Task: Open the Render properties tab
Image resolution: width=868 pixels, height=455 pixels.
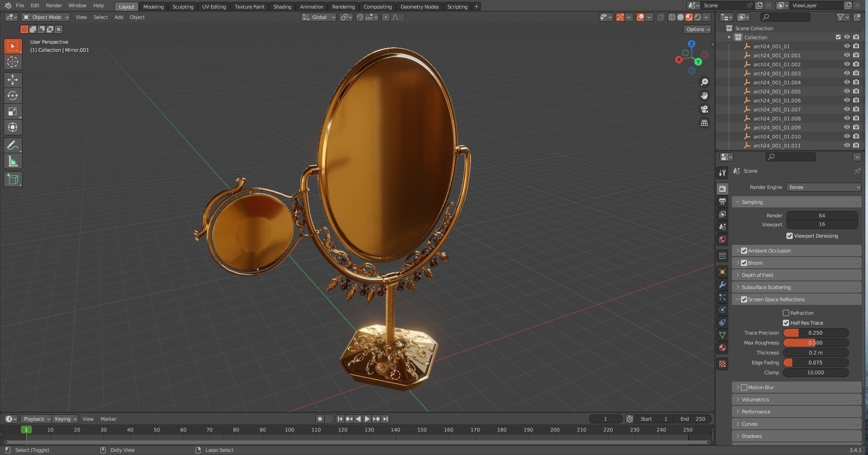Action: pos(722,189)
